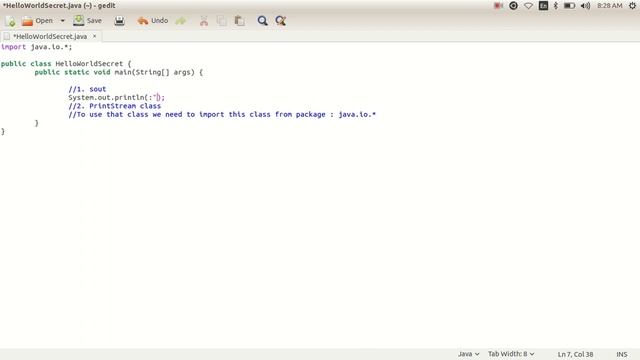
Task: Open the keyboard input source indicator
Action: (543, 6)
